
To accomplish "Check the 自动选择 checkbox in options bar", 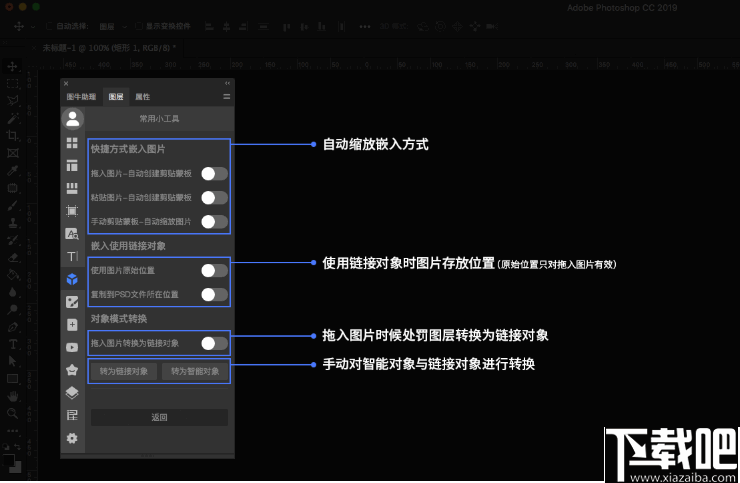I will click(49, 26).
